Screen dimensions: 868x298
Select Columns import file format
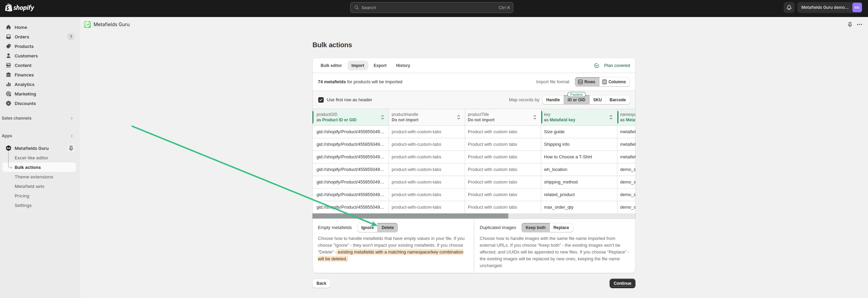614,82
